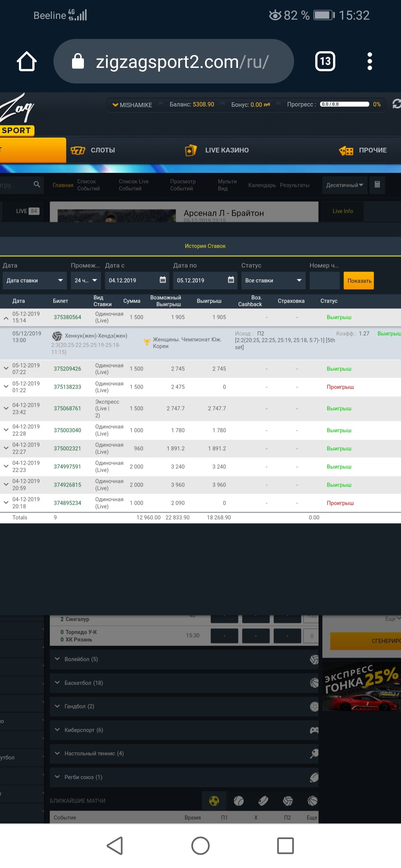Open the Десятичный odds format dropdown
The width and height of the screenshot is (401, 868).
pos(344,185)
